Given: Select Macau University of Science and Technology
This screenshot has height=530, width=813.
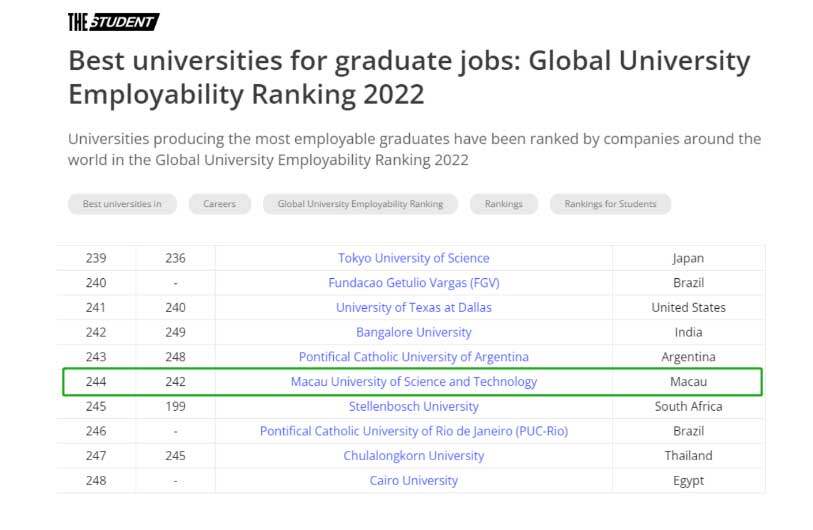Looking at the screenshot, I should click(x=413, y=382).
